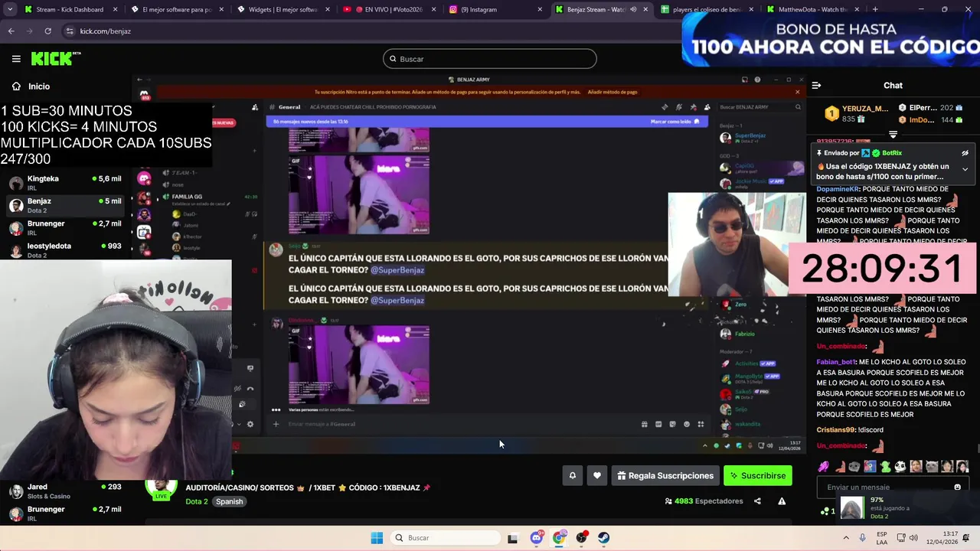Click the share icon next to Espectadores
The width and height of the screenshot is (980, 551).
click(x=757, y=501)
